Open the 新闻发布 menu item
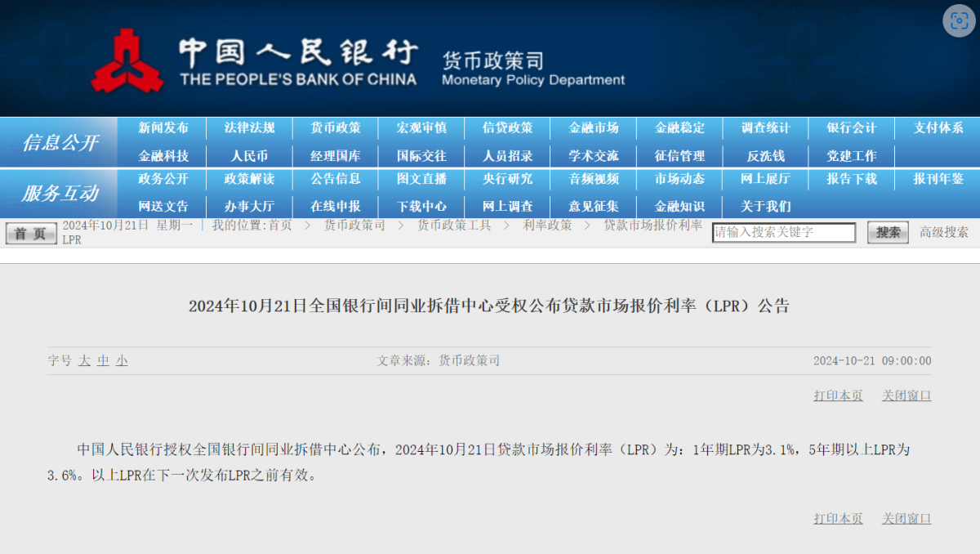980x554 pixels. (163, 128)
